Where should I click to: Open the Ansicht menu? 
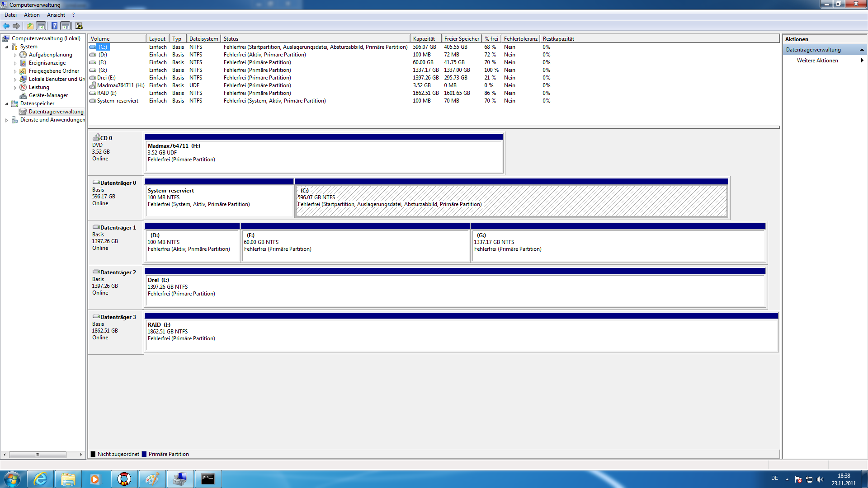[56, 15]
